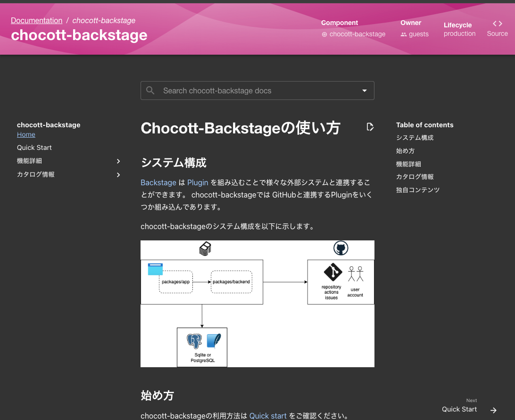Viewport: 515px width, 420px height.
Task: Follow the Plugin link in the paragraph
Action: coord(198,182)
